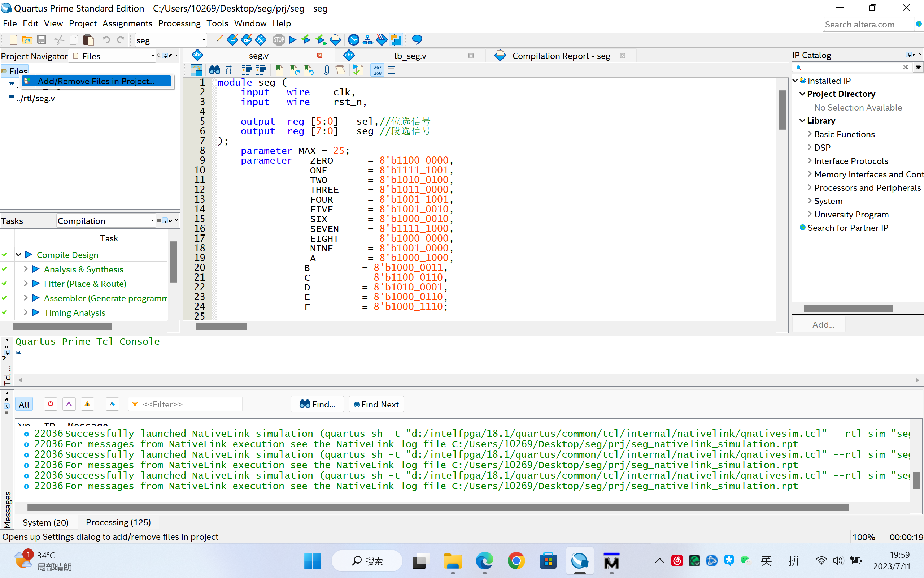Click the binoculars Find icon in editor

click(x=215, y=70)
